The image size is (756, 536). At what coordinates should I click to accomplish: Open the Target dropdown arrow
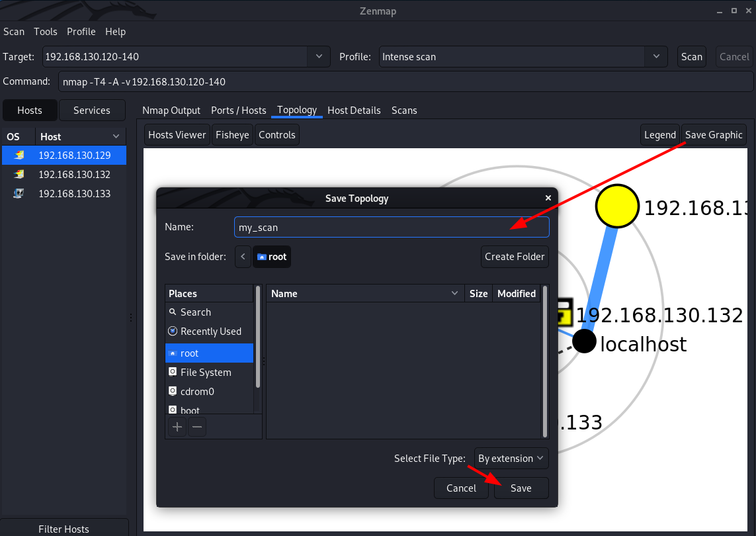click(x=319, y=56)
